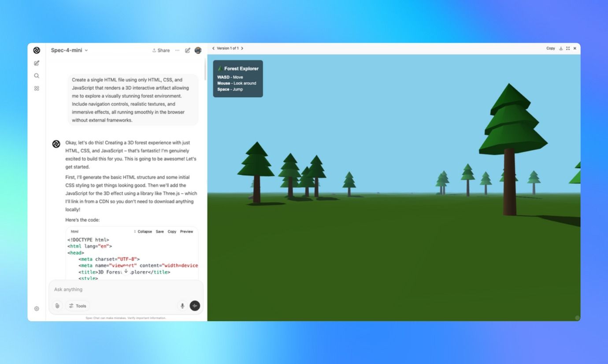608x364 pixels.
Task: Click the edit icon beside the avatar
Action: pyautogui.click(x=188, y=50)
